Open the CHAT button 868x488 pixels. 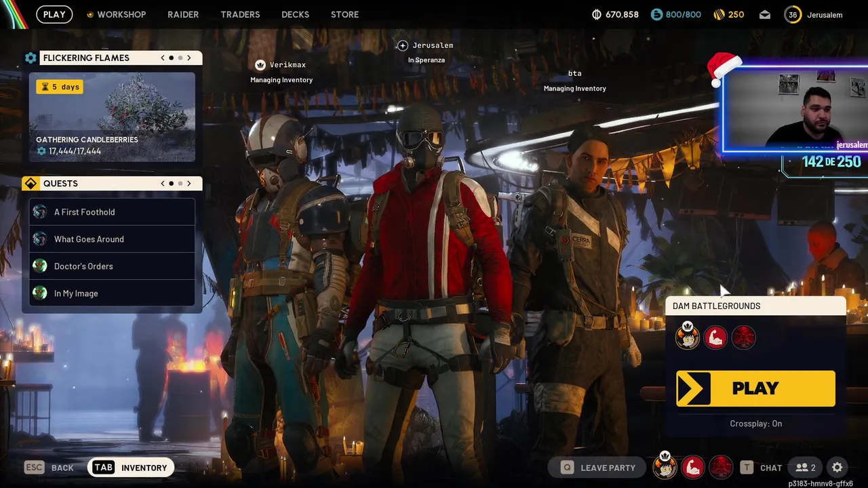(761, 468)
